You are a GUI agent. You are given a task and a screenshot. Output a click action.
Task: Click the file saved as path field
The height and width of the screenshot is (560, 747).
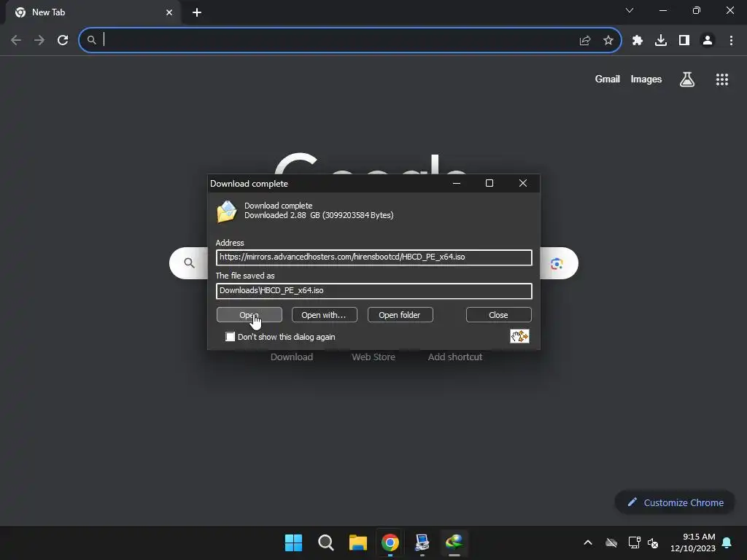[374, 291]
